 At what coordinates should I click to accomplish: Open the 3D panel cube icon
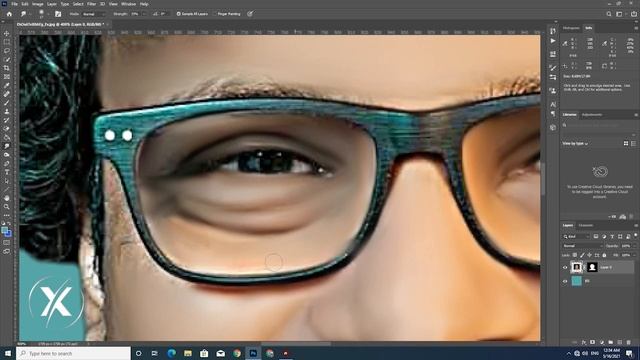553,127
